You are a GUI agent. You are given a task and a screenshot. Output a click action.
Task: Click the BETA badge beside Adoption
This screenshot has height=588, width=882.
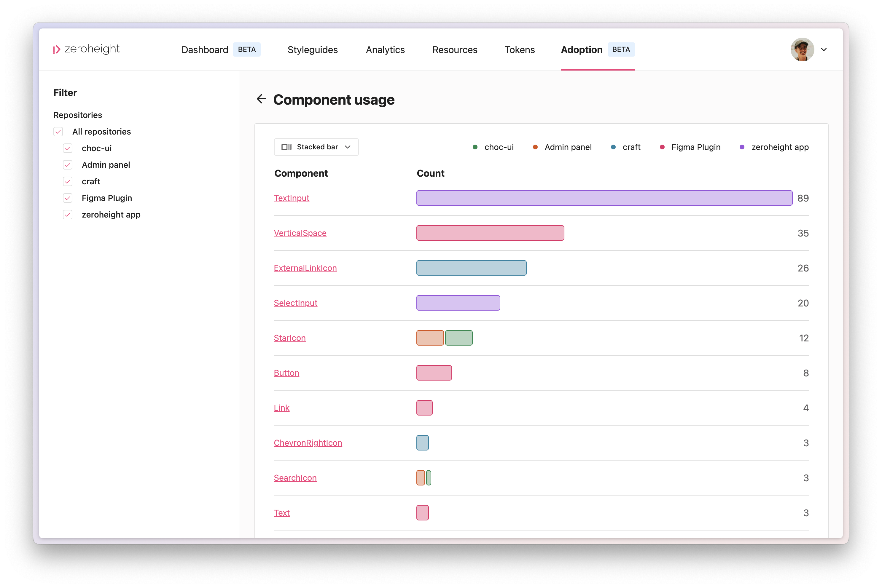pos(621,49)
